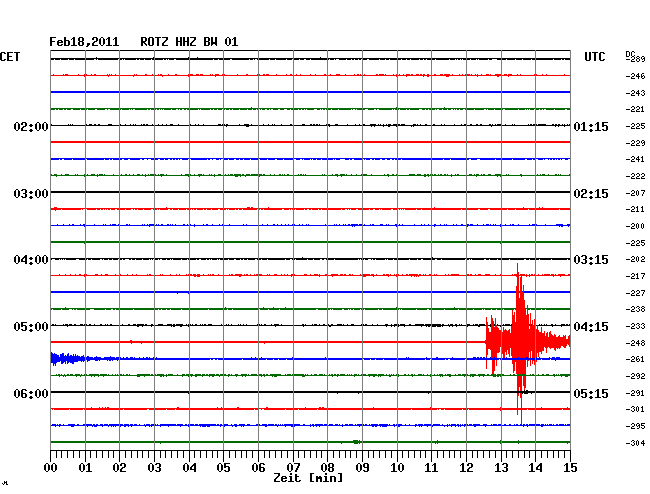This screenshot has width=650, height=494.
Task: Select the 06:00 CET time label
Action: coord(31,393)
